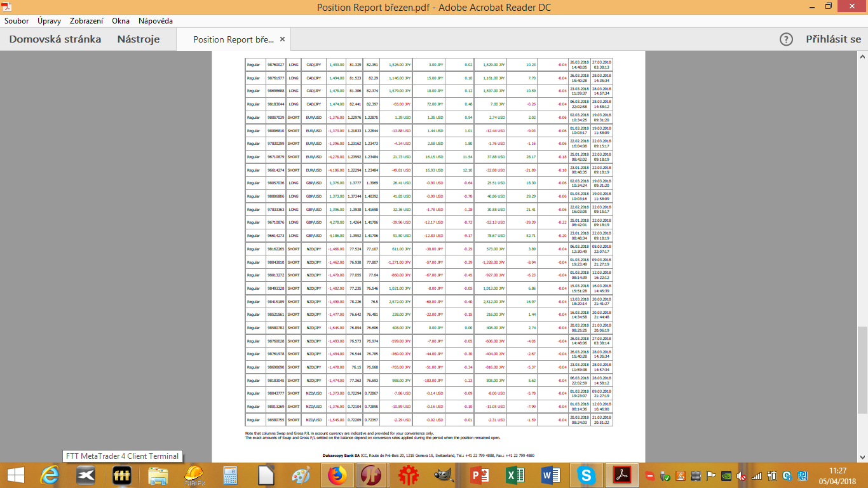Open the Soubor menu

pyautogui.click(x=16, y=21)
